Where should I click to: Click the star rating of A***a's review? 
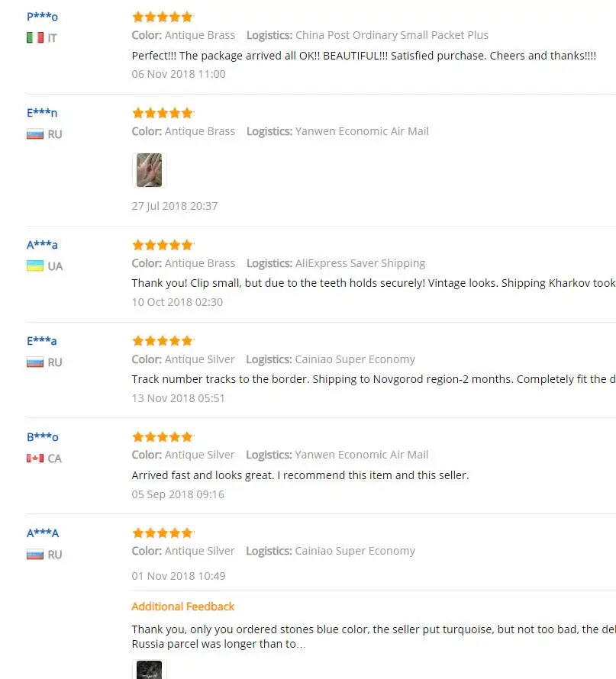(x=163, y=245)
